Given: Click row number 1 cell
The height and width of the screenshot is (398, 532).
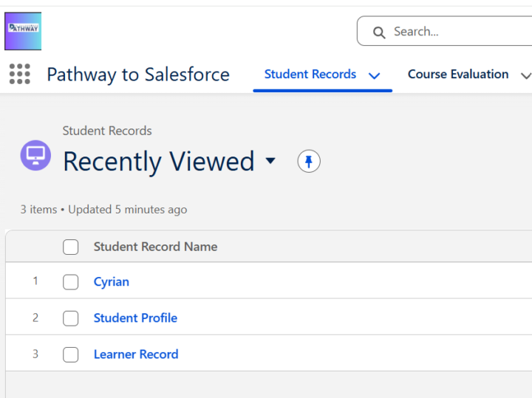Looking at the screenshot, I should (x=35, y=281).
